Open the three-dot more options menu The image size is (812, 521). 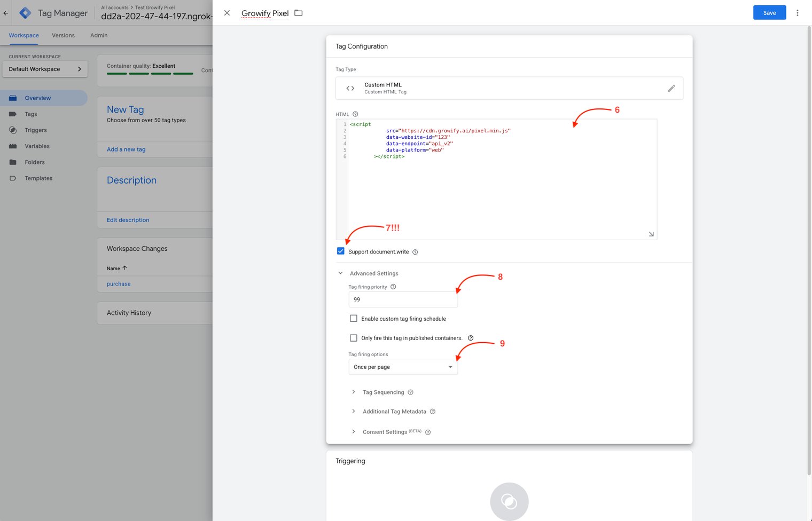[797, 13]
